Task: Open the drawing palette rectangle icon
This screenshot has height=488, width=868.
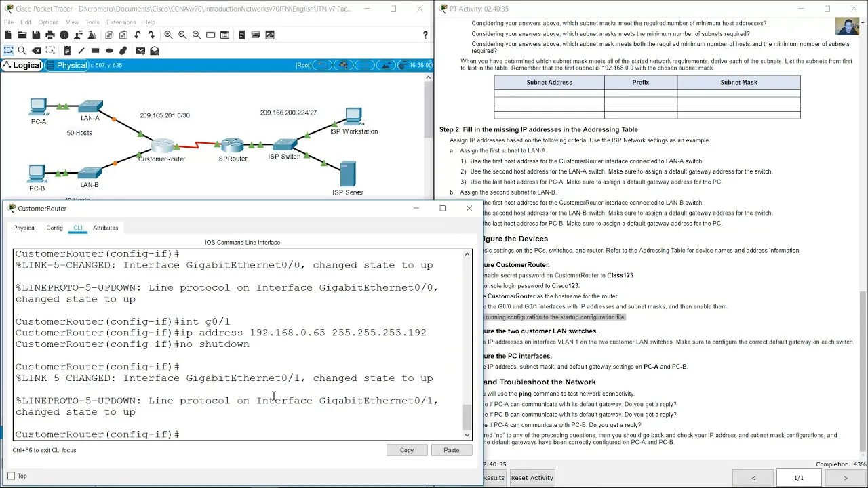Action: tap(210, 35)
